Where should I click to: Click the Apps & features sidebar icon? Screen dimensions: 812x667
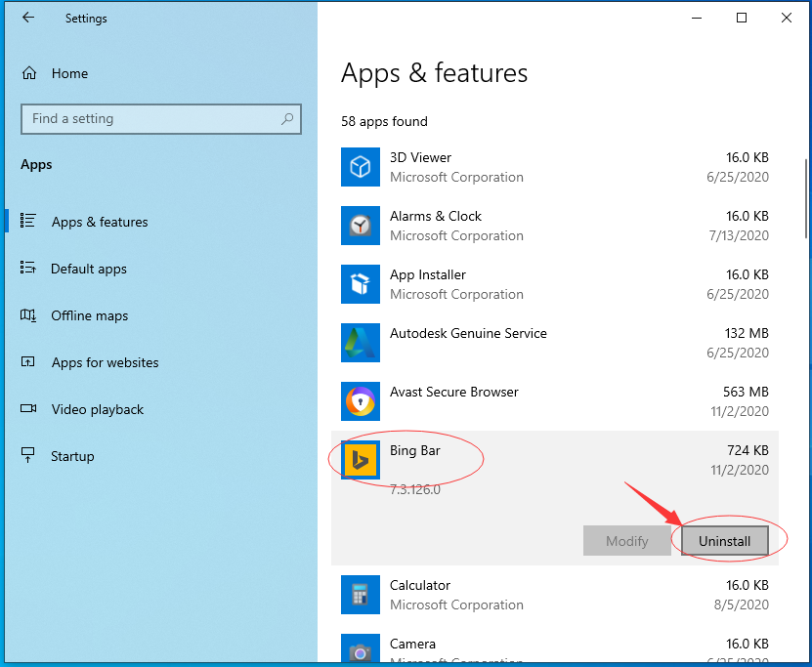(27, 221)
